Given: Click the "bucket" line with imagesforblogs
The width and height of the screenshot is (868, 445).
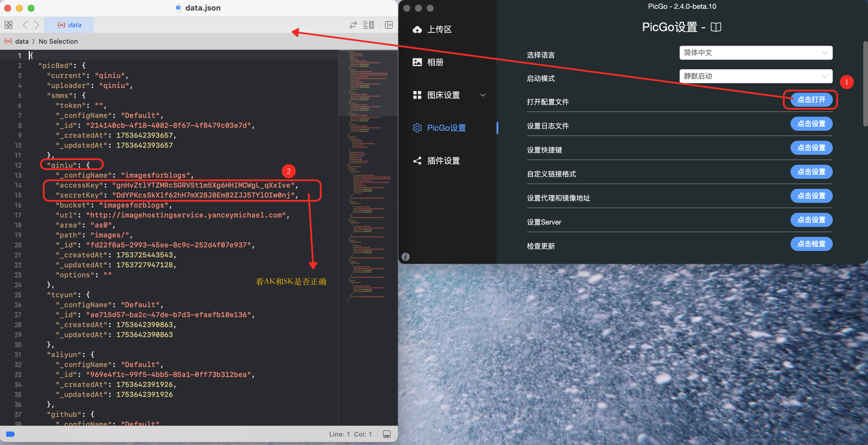Looking at the screenshot, I should click(114, 205).
